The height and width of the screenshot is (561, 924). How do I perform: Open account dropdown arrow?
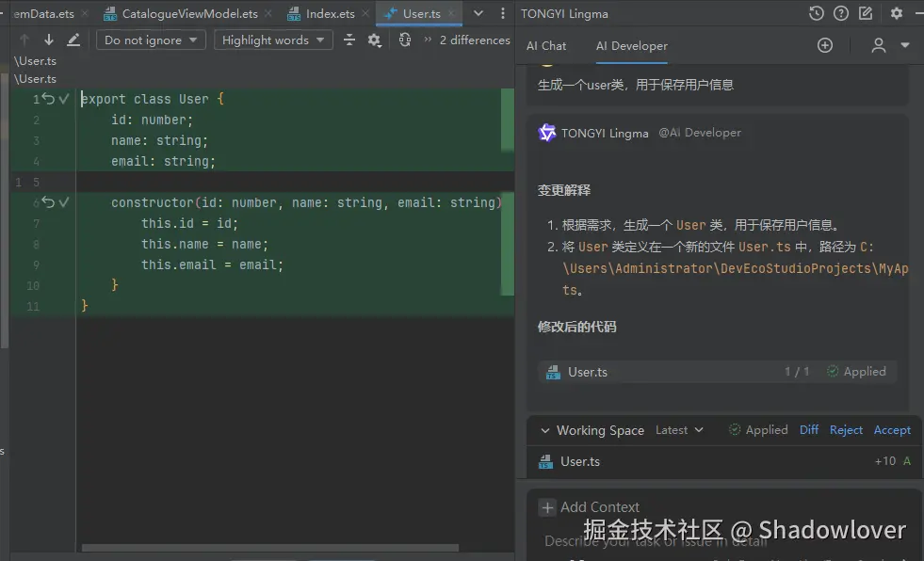click(x=905, y=45)
